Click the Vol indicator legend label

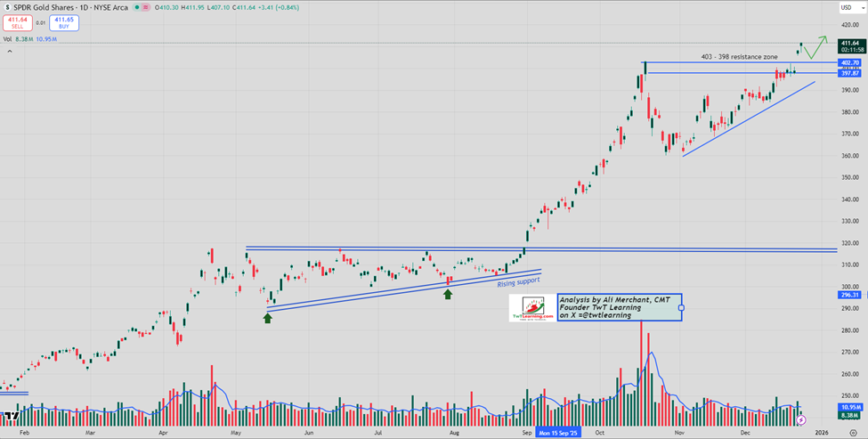click(x=7, y=39)
